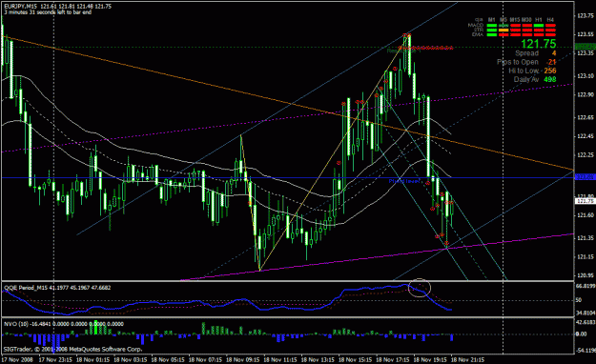
Task: Click the 122.90 price axis label
Action: [586, 94]
